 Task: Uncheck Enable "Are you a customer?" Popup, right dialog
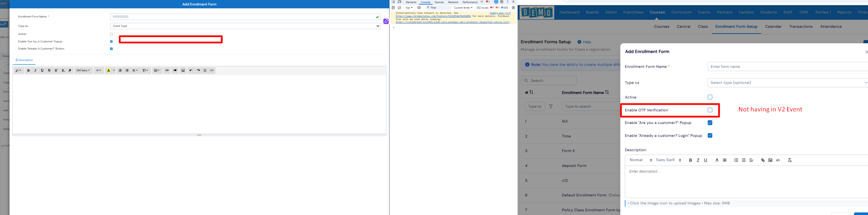[710, 123]
